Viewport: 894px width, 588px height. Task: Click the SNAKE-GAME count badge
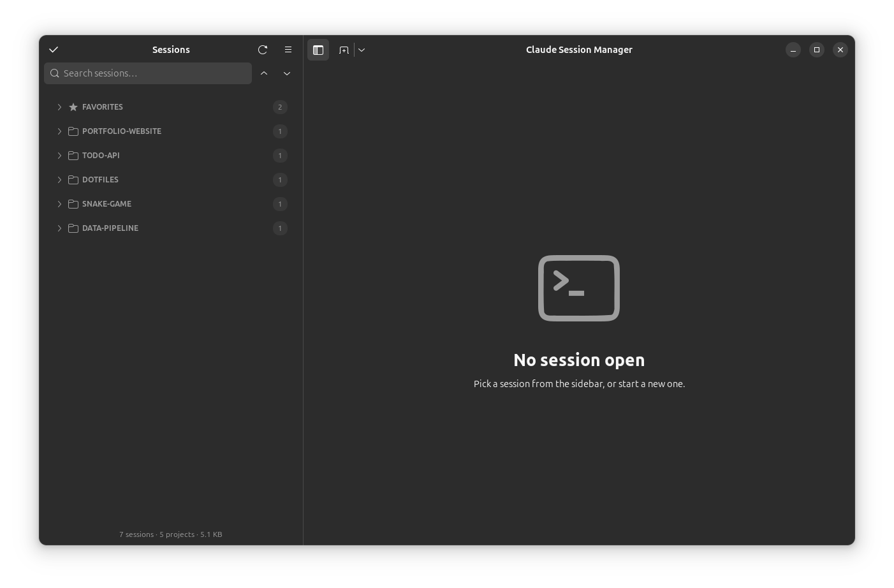(x=280, y=204)
